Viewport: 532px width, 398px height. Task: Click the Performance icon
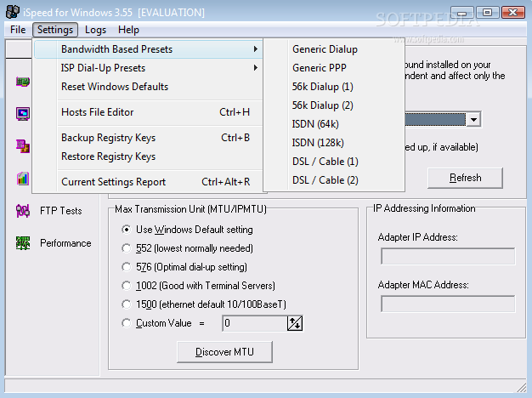click(23, 243)
